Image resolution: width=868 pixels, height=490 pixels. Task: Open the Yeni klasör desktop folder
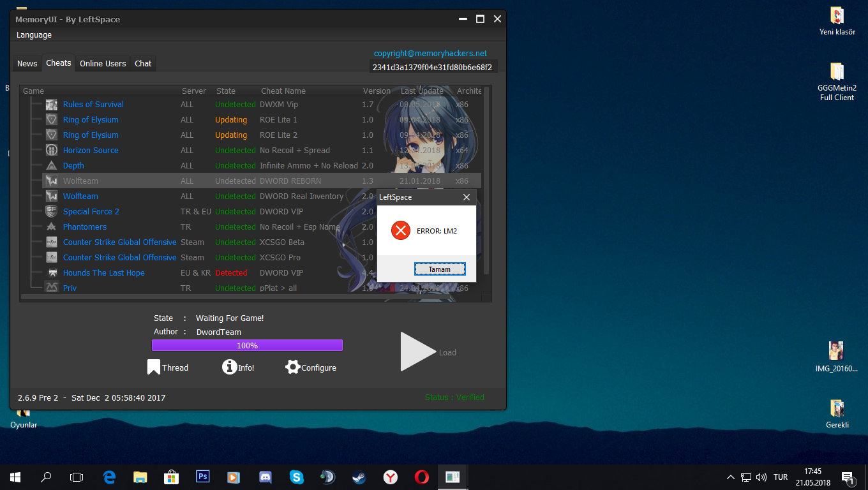click(837, 21)
